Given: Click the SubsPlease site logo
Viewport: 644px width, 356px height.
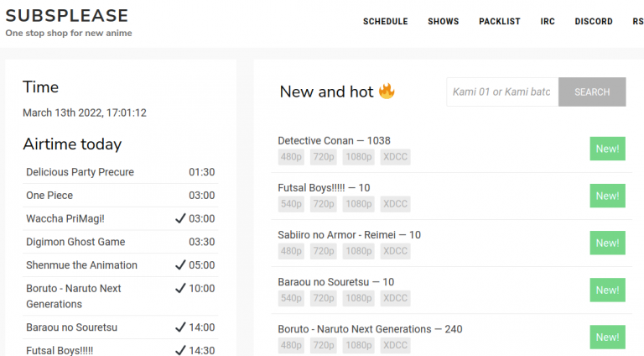Looking at the screenshot, I should pos(67,16).
